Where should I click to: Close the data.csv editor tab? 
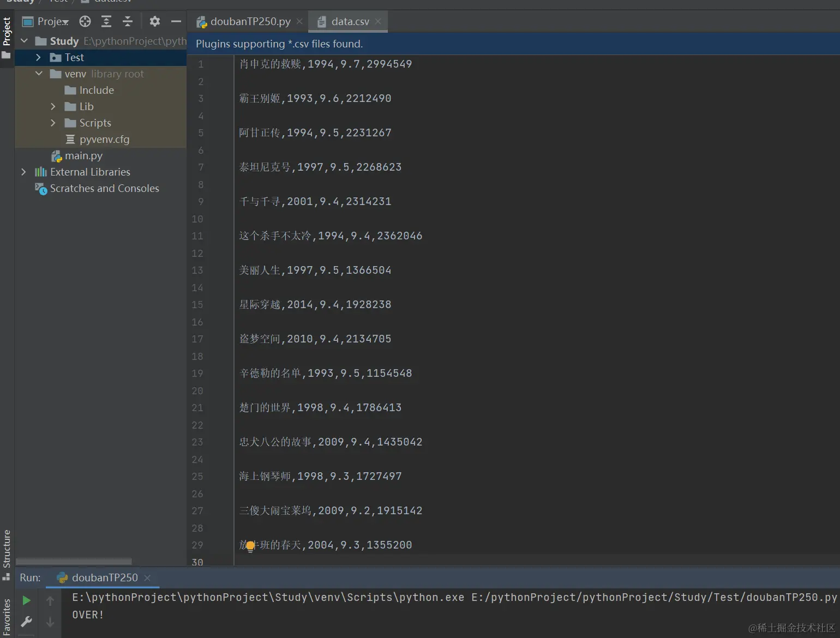[378, 21]
